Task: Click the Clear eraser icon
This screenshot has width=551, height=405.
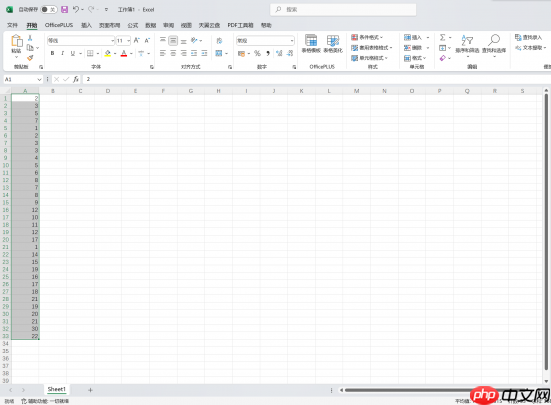Action: click(x=442, y=58)
